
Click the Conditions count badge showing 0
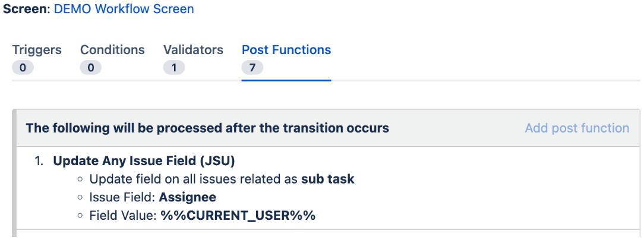pos(91,68)
